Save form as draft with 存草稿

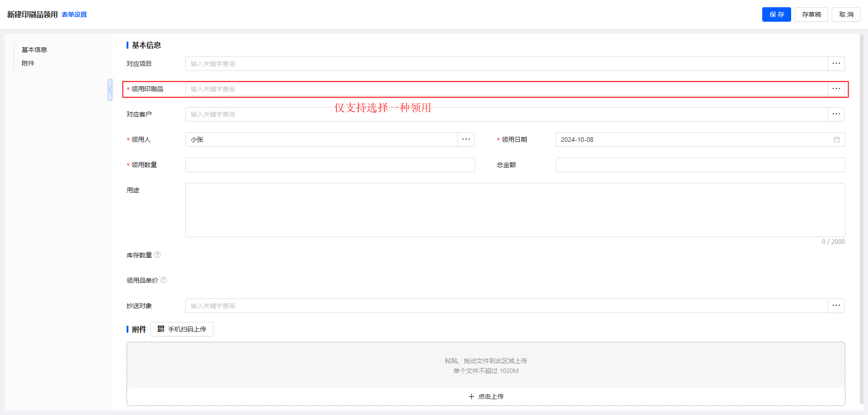[811, 14]
